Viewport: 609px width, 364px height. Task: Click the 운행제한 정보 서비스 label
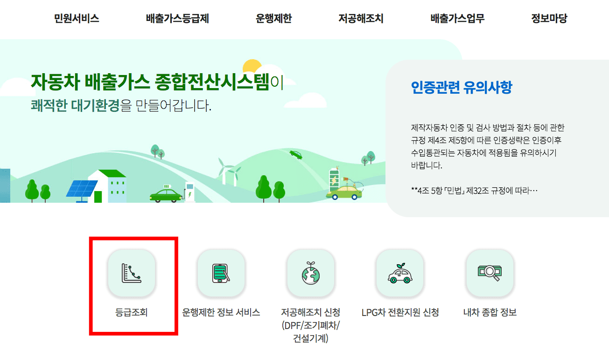pyautogui.click(x=221, y=312)
